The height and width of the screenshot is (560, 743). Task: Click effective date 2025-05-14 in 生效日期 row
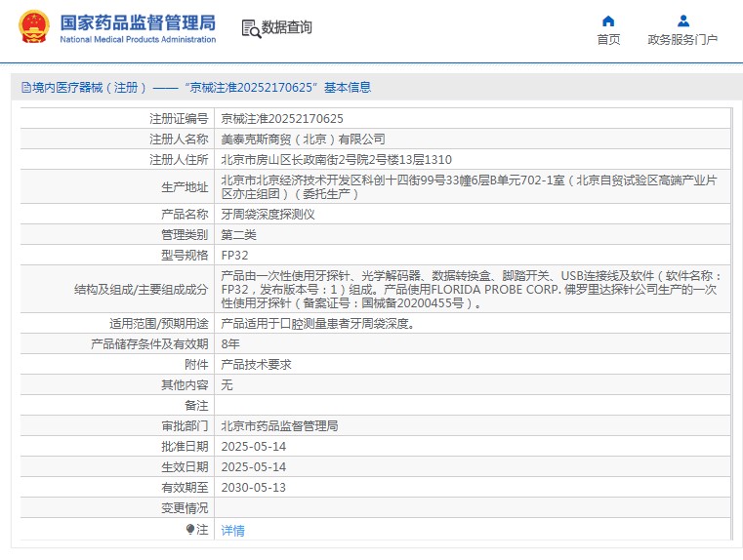click(x=254, y=466)
